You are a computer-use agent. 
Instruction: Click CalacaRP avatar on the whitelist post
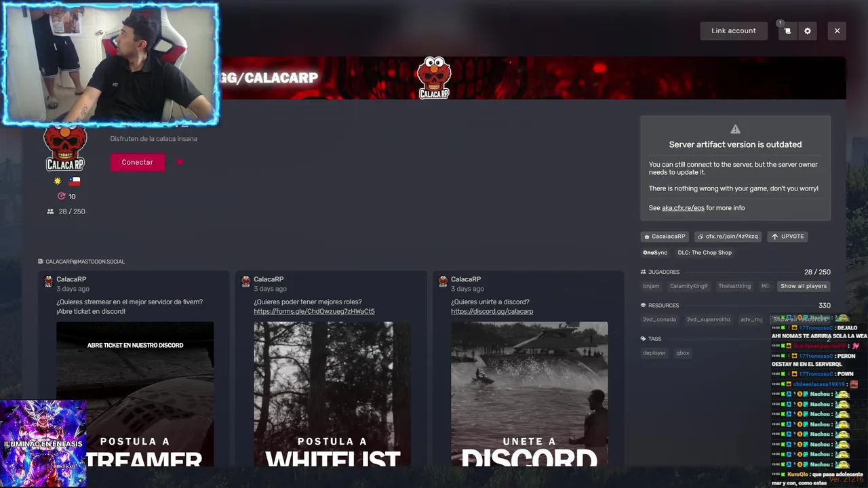(x=245, y=281)
